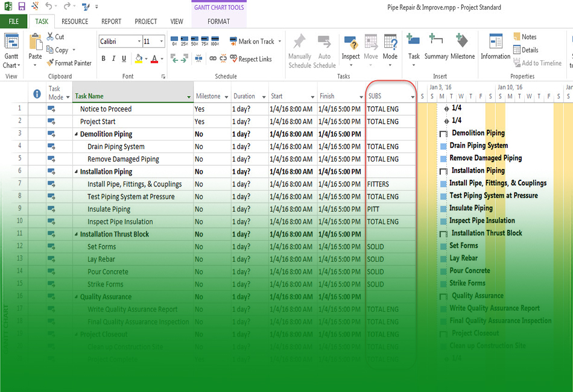
Task: Open the VIEW ribbon tab
Action: point(176,21)
